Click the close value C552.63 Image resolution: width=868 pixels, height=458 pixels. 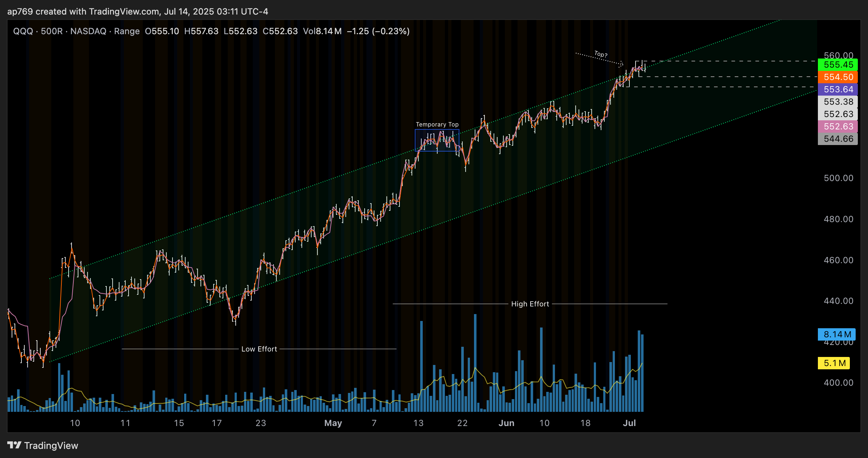pyautogui.click(x=280, y=31)
